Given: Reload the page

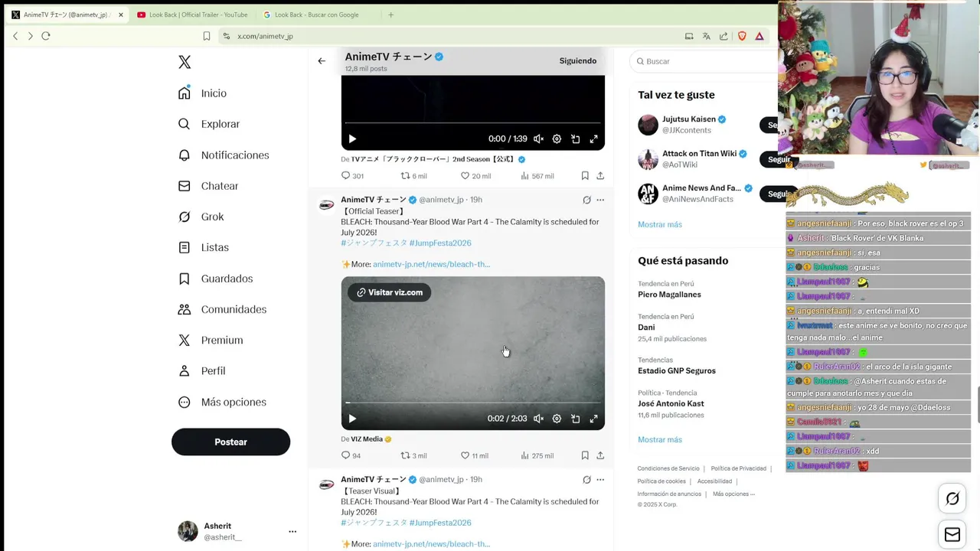Looking at the screenshot, I should (46, 36).
